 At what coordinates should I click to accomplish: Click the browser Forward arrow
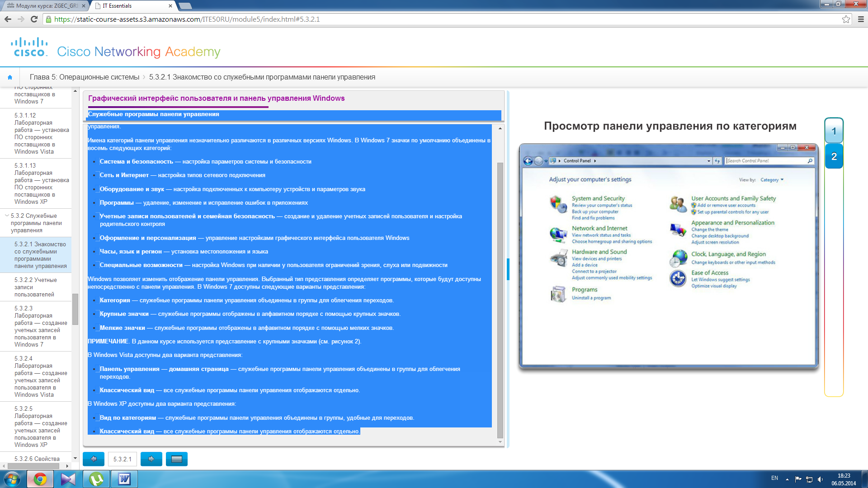(21, 19)
